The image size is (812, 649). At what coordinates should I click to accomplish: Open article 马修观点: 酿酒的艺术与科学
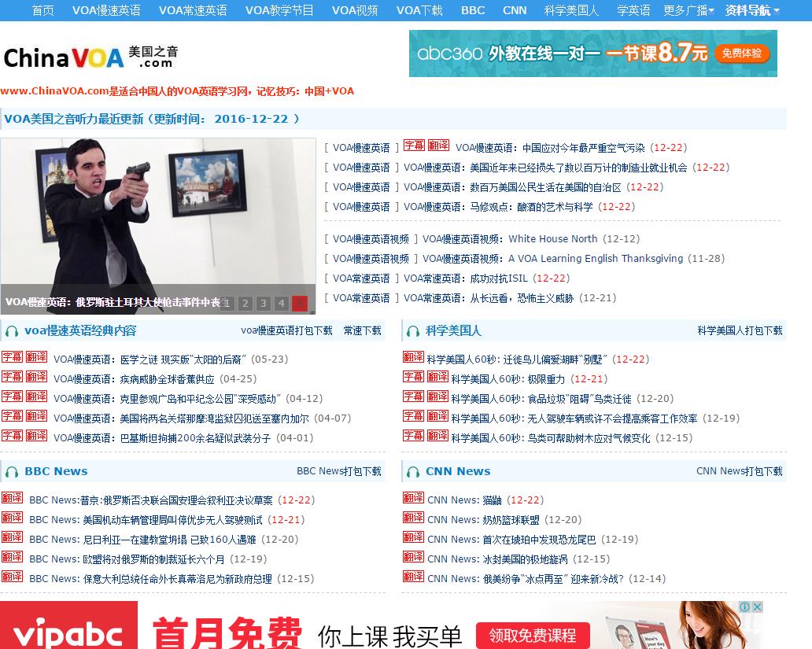[x=498, y=207]
